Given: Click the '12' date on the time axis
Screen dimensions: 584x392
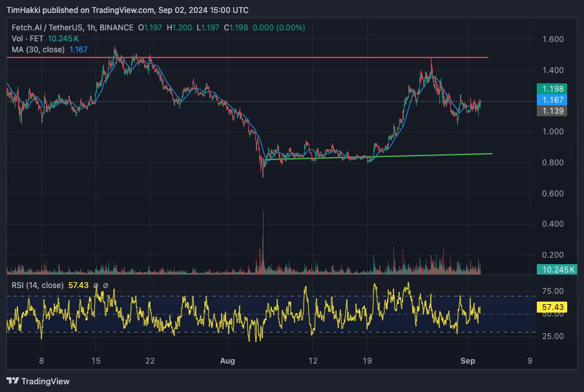Looking at the screenshot, I should tap(313, 361).
